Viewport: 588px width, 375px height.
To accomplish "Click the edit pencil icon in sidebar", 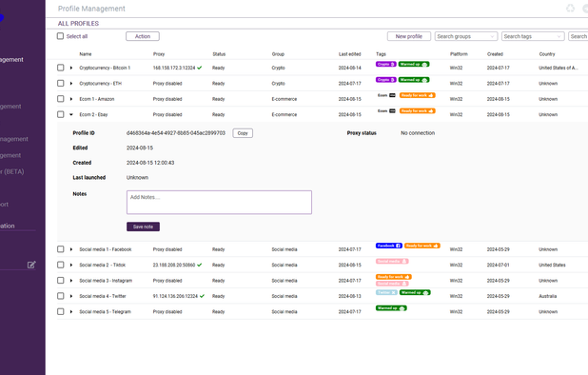I will 31,265.
